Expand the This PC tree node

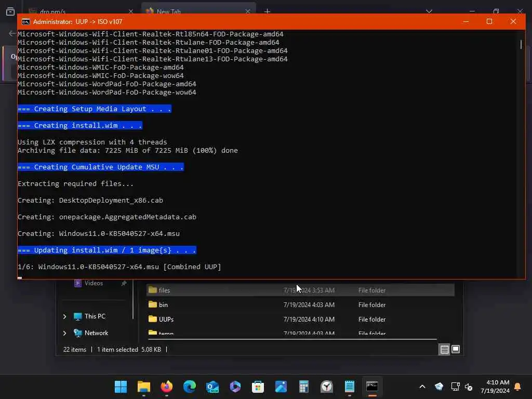click(x=65, y=316)
